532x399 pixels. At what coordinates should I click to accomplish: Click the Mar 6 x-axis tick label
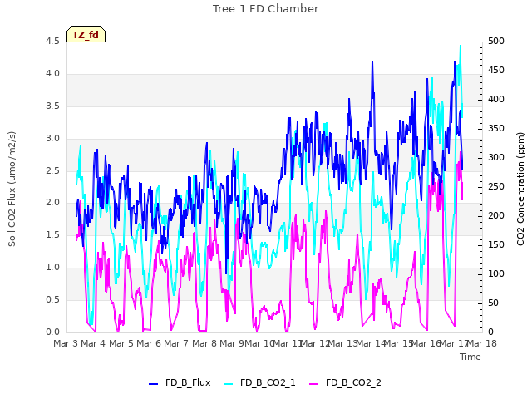click(149, 343)
